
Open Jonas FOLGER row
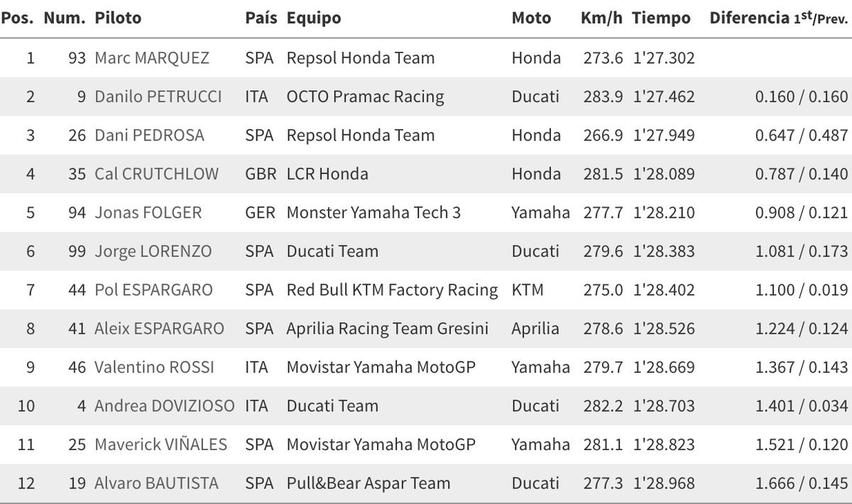click(426, 212)
